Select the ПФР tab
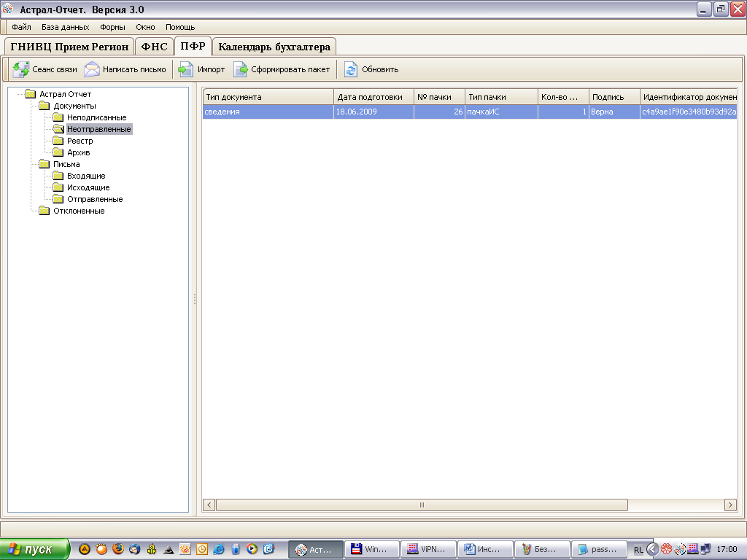 (x=193, y=46)
